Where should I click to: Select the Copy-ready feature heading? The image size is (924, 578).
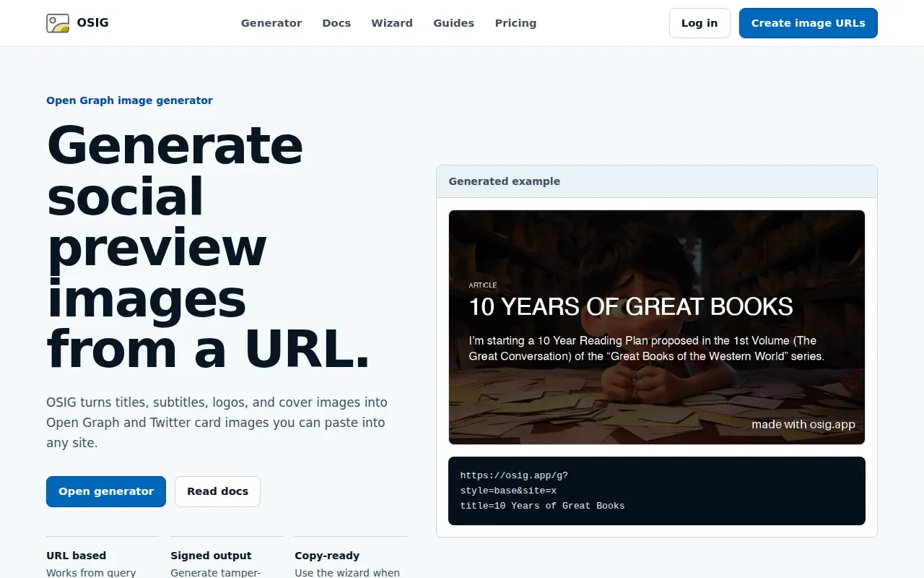[327, 556]
